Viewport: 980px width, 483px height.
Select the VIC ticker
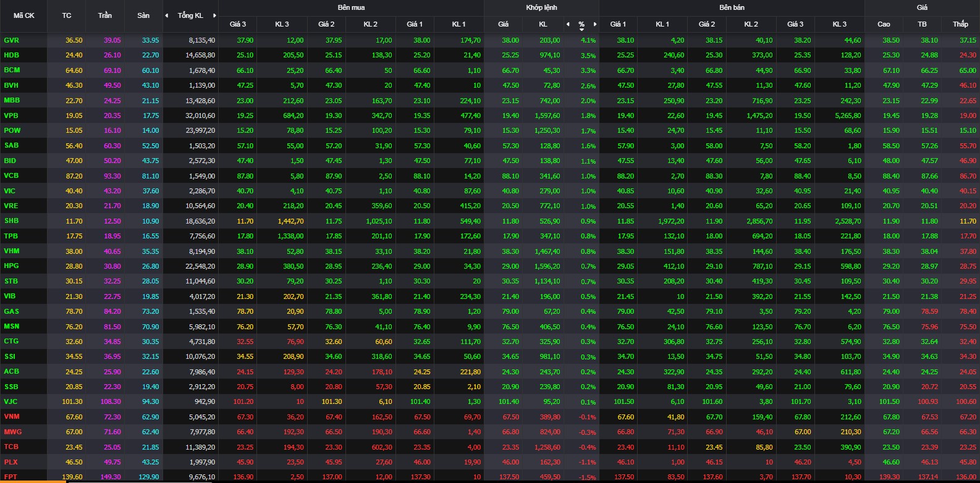(10, 191)
